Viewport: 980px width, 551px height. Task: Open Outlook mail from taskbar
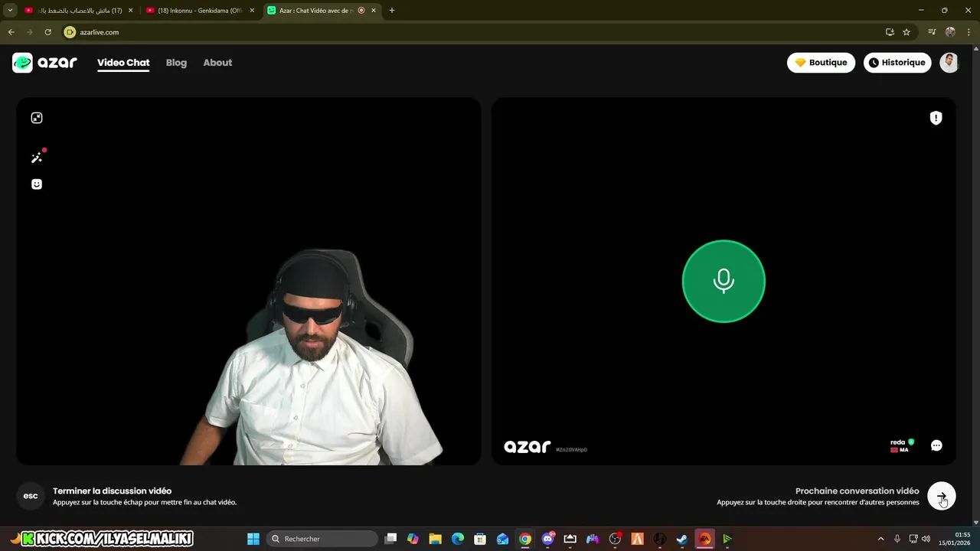click(x=502, y=539)
